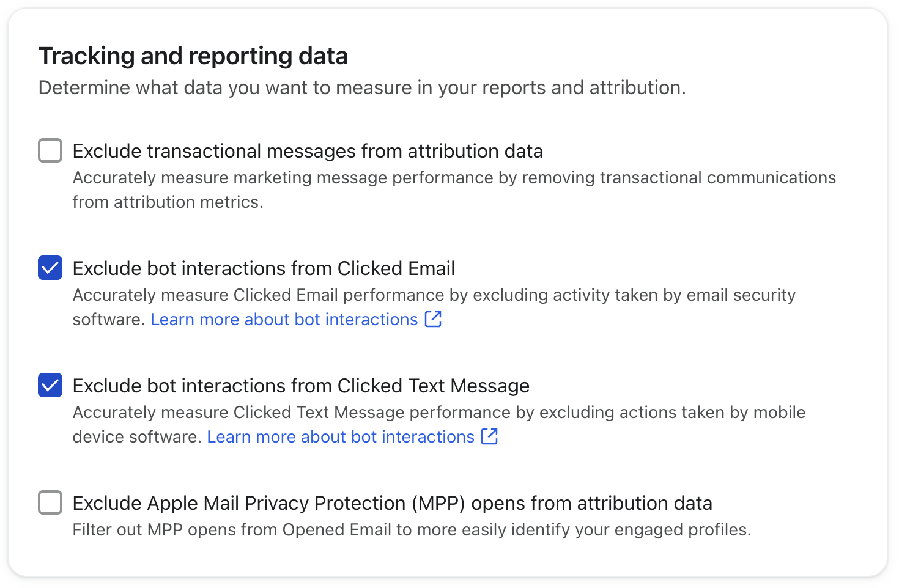The height and width of the screenshot is (588, 899).
Task: Uncheck bot interactions from Clicked Text Message checkbox
Action: coord(50,385)
